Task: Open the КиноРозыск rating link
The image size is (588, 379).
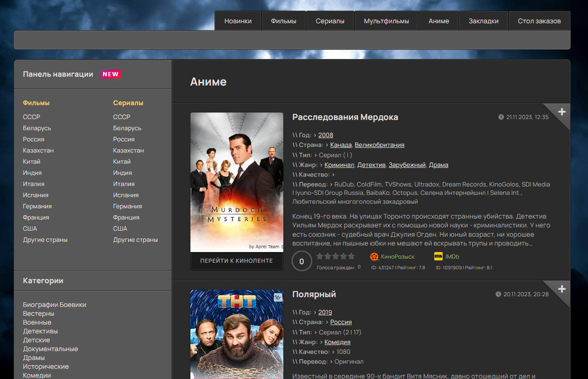Action: (x=398, y=256)
